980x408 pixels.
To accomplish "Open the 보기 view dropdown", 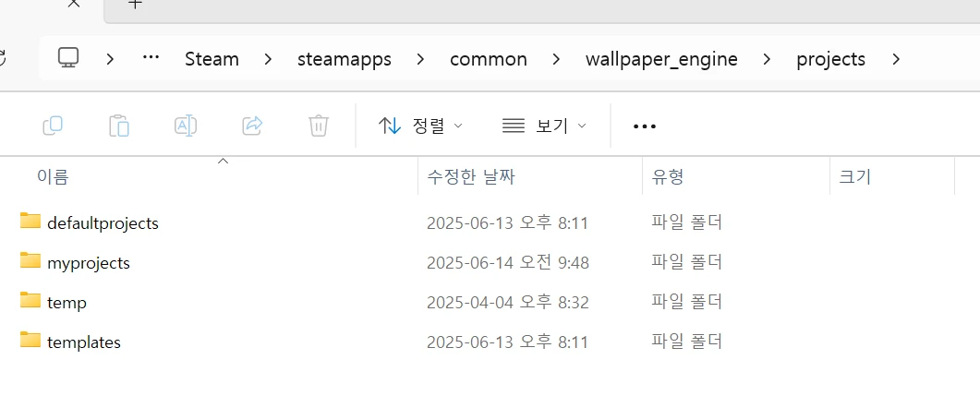I will point(543,126).
